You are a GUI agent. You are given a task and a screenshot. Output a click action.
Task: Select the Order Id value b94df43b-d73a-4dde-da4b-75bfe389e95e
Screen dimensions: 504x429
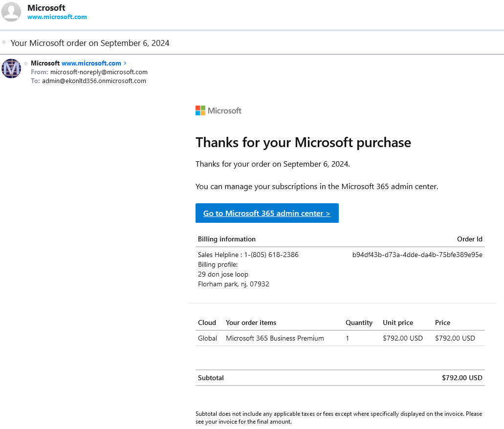417,255
